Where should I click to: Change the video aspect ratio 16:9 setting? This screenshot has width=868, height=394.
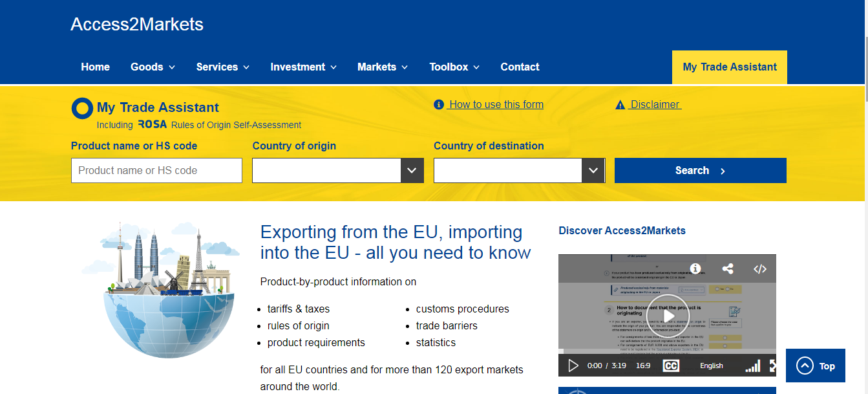coord(643,366)
